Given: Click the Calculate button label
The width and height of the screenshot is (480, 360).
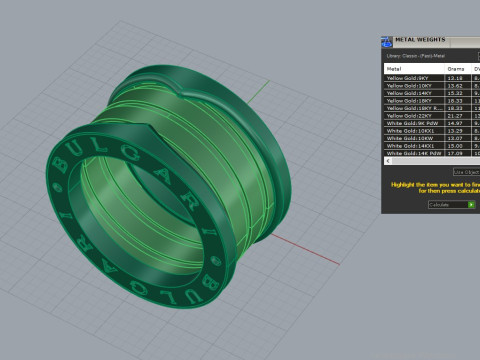Looking at the screenshot, I should [439, 205].
